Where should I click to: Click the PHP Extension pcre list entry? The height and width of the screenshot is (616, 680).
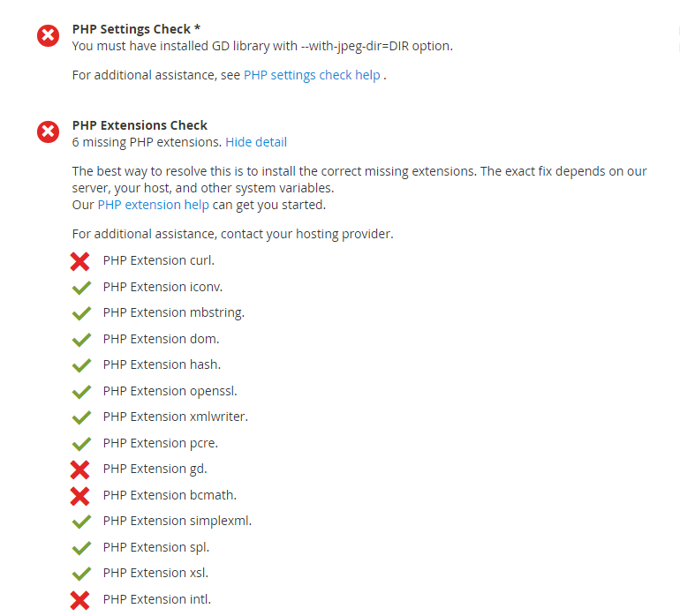[161, 443]
